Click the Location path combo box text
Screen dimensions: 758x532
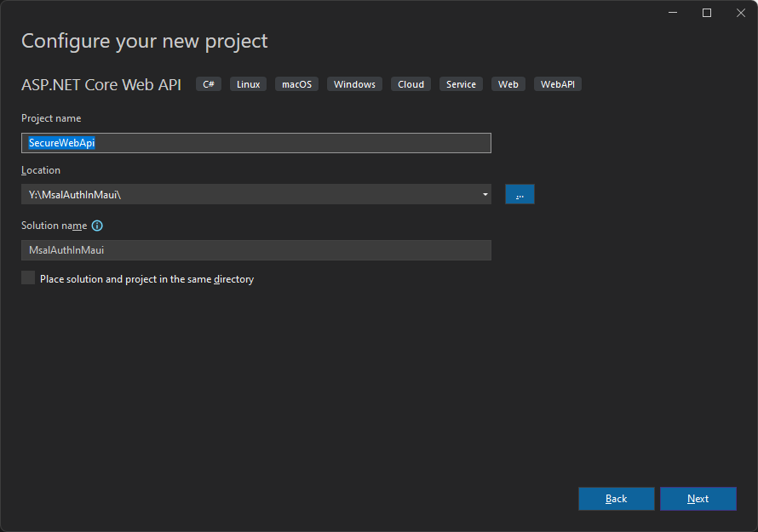[75, 195]
